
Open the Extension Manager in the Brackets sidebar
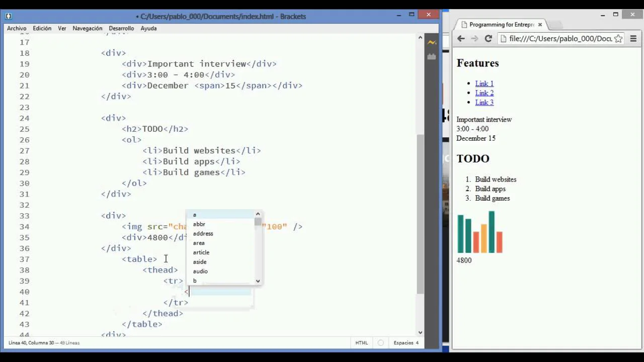432,57
